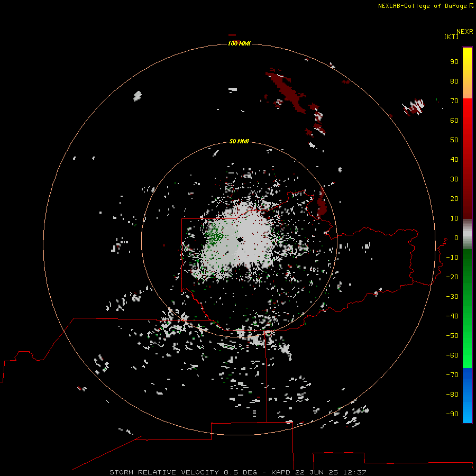
Task: Click the gray zero-velocity segment of color bar
Action: (x=467, y=234)
